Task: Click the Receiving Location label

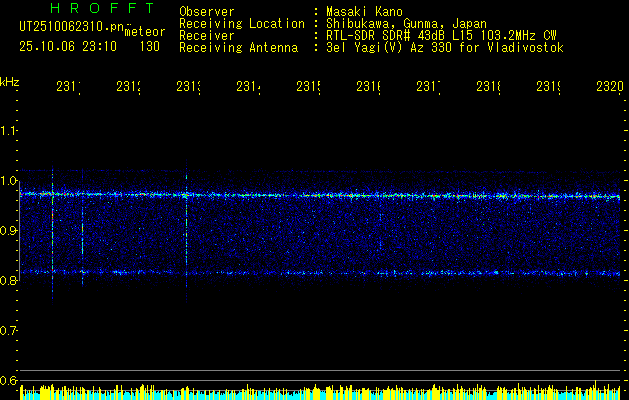Action: pyautogui.click(x=242, y=24)
